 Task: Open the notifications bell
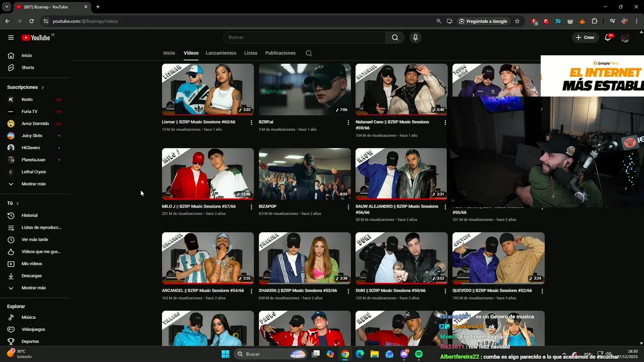608,38
